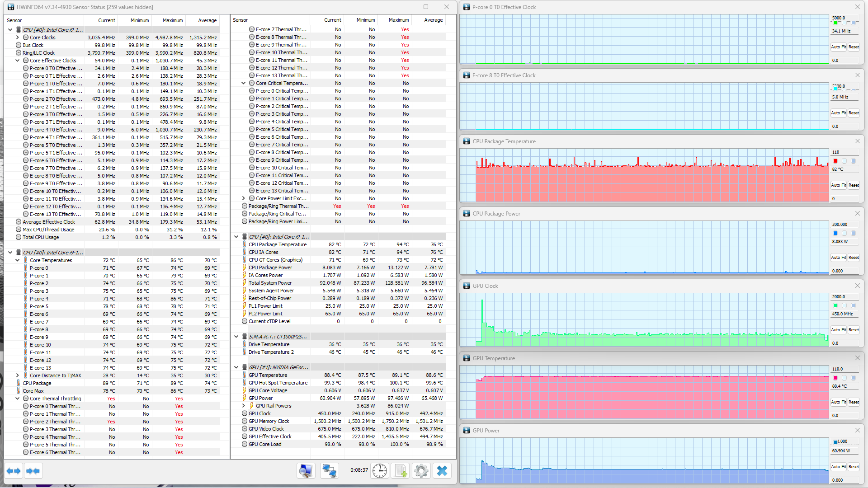Open the sensor summary monitor-magnifier icon

pos(306,471)
